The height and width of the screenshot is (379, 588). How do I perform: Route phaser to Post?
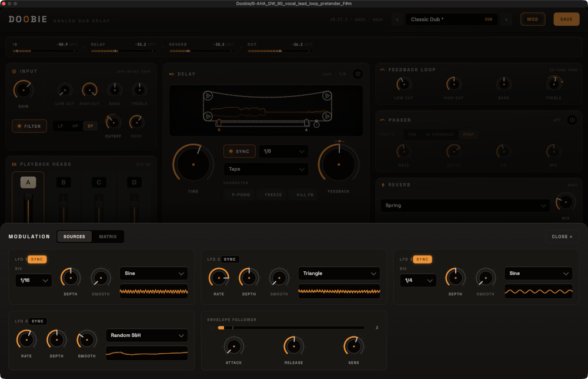pyautogui.click(x=469, y=134)
